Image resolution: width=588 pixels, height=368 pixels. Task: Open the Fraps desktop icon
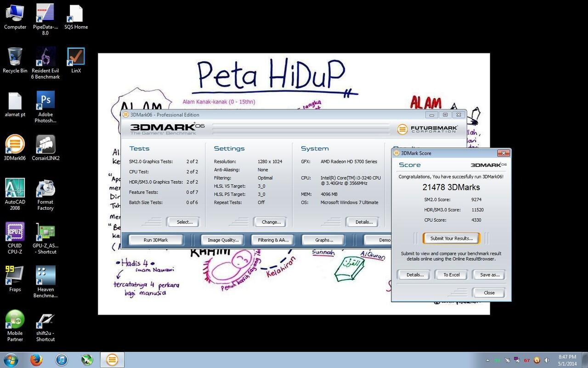coord(15,279)
